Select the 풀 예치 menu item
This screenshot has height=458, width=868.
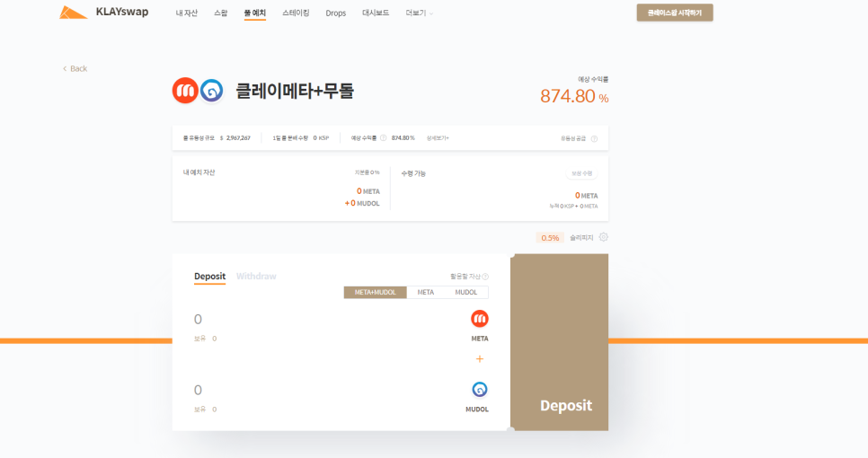tap(254, 13)
